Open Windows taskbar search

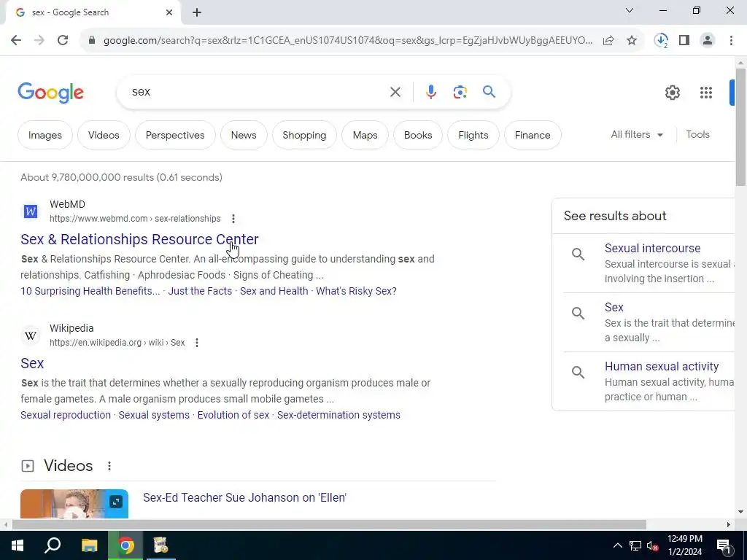[53, 545]
